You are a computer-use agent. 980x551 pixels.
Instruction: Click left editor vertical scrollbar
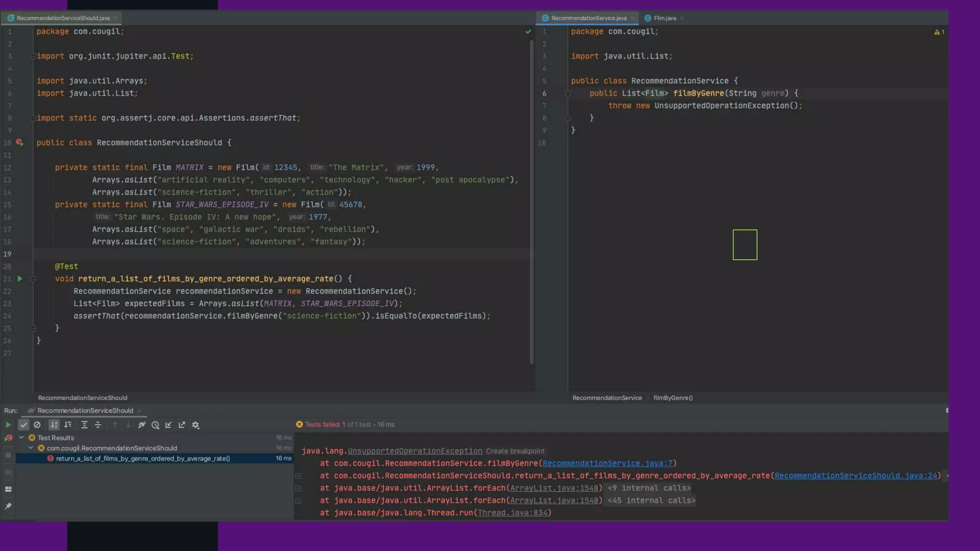click(531, 201)
